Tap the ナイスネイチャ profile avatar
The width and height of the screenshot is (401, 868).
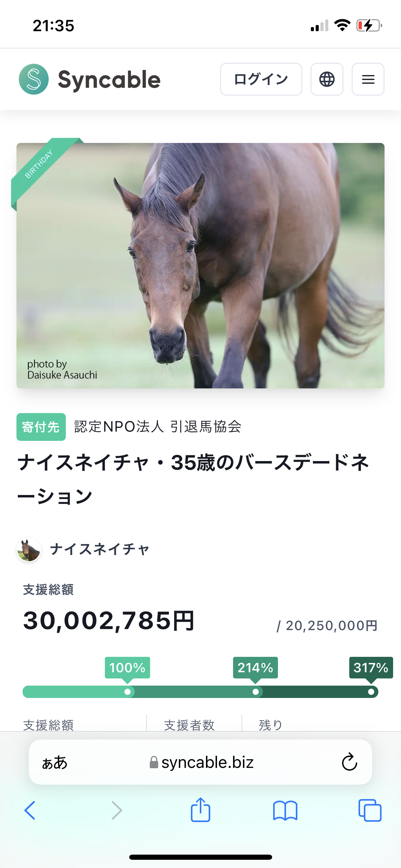coord(29,550)
